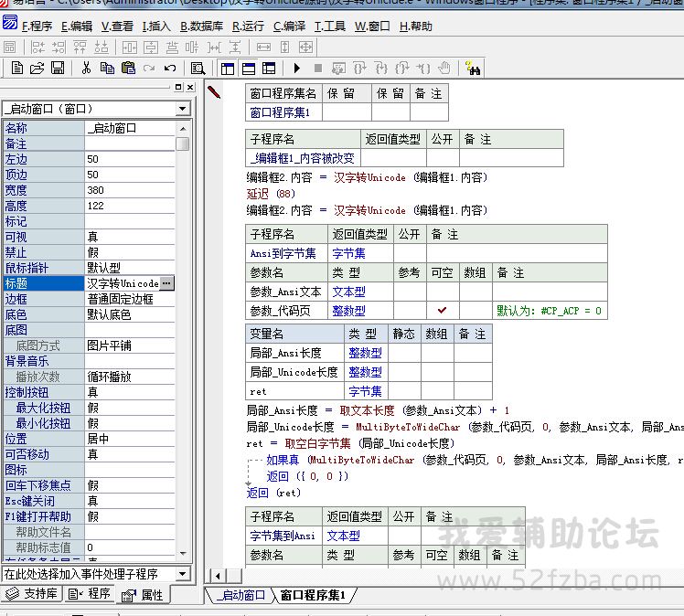Toggle 公开 cell of Ansi到字节集

click(410, 253)
